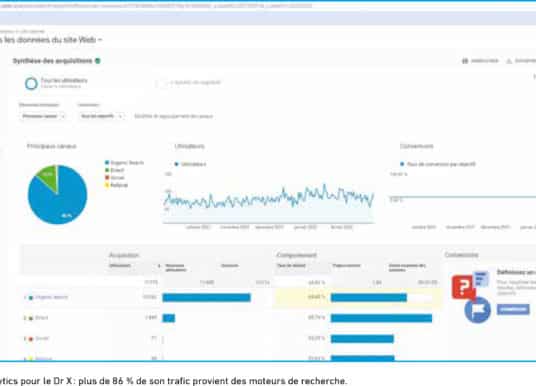
Task: Toggle the Utilisateurs series dot in chart legend
Action: point(176,164)
